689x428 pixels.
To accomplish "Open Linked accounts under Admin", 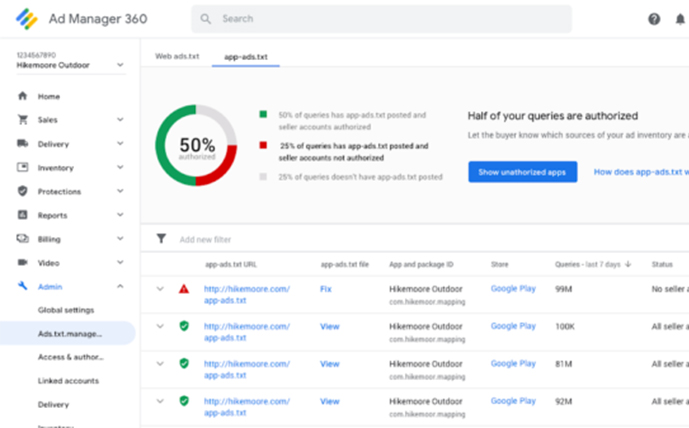I will coord(68,381).
